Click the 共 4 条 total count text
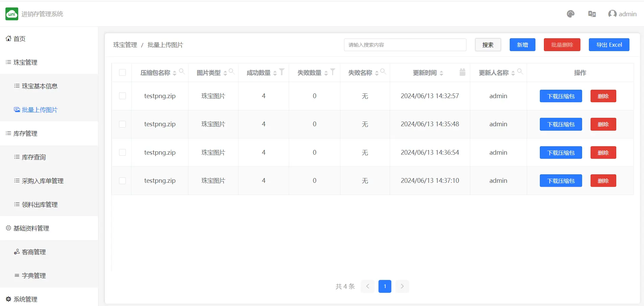This screenshot has width=644, height=306. tap(345, 286)
